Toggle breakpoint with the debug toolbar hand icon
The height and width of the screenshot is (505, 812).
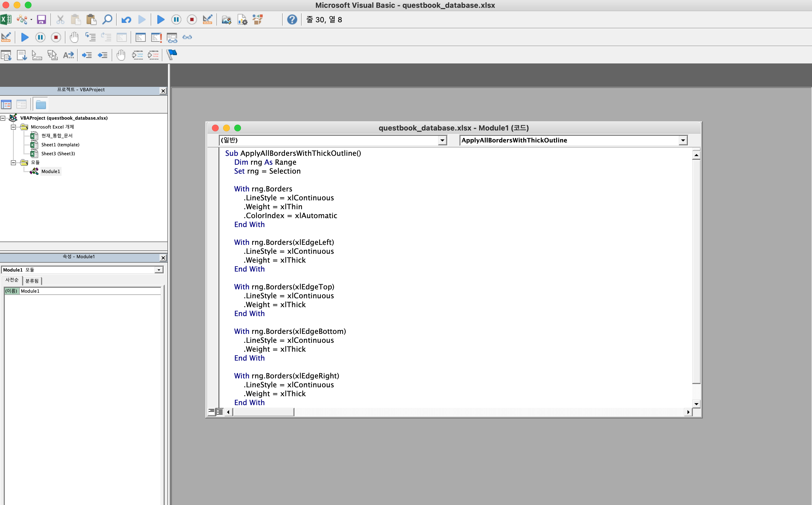pyautogui.click(x=74, y=37)
